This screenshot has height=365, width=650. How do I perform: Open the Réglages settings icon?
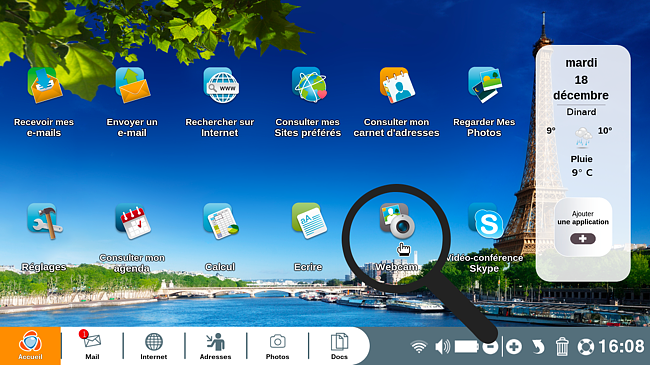44,221
